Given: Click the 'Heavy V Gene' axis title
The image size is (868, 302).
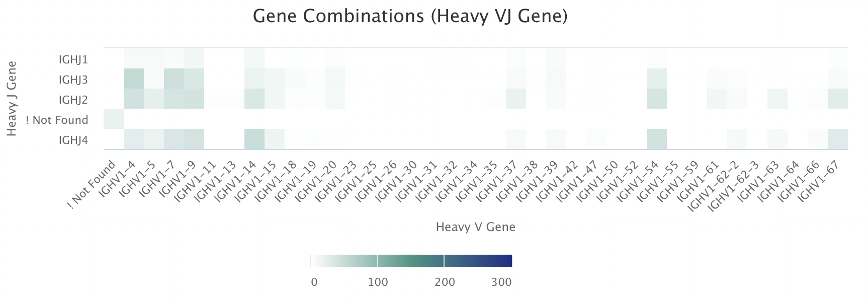Looking at the screenshot, I should [x=475, y=227].
